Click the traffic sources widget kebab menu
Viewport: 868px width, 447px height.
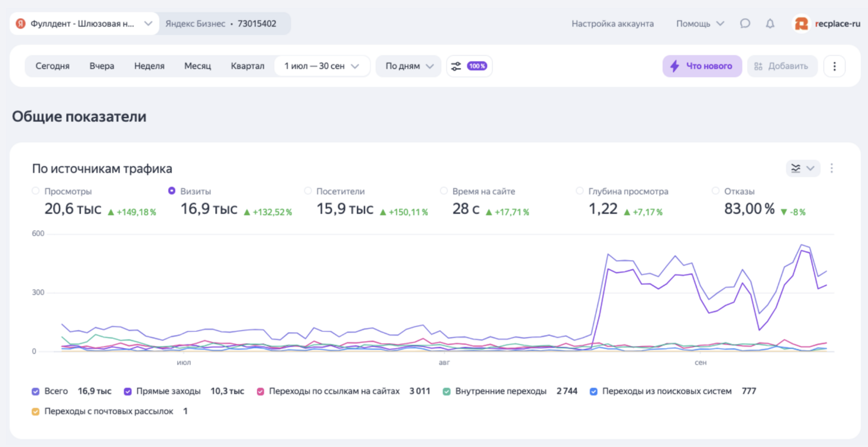click(831, 168)
